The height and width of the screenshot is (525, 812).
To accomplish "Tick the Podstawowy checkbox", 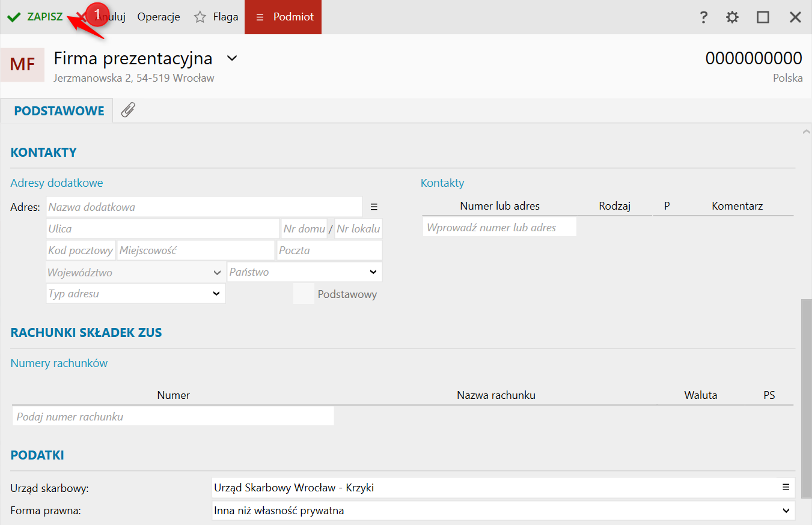I will click(304, 294).
